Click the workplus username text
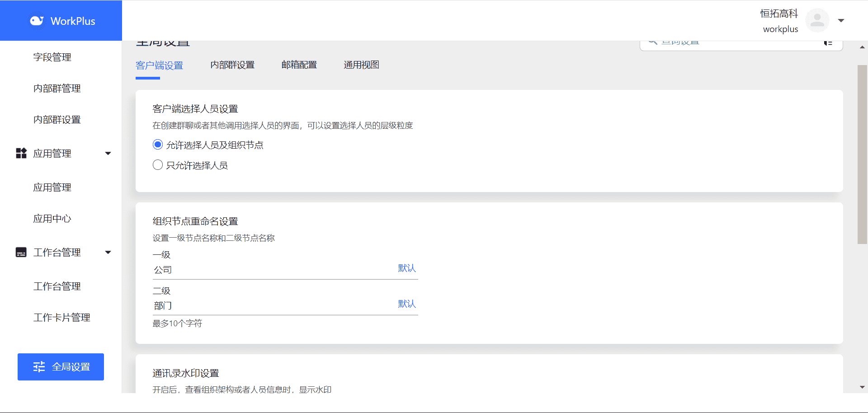The width and height of the screenshot is (868, 413). pyautogui.click(x=780, y=29)
